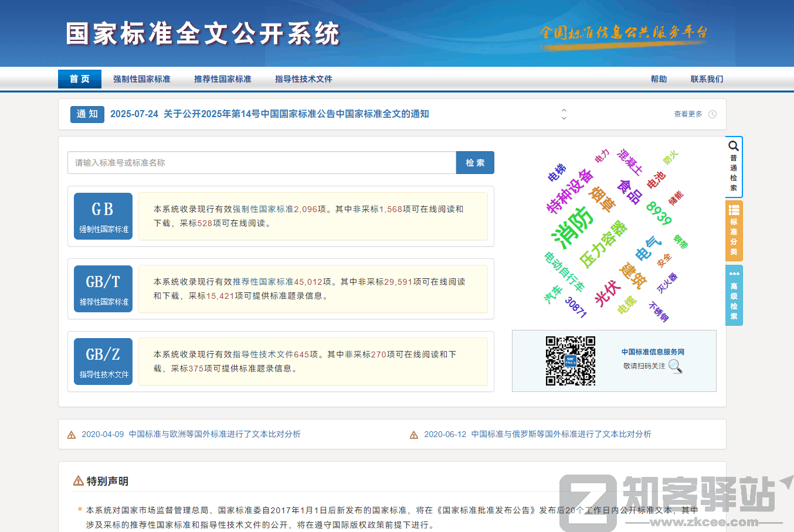Click the clock icon beside 查看更多
The image size is (794, 532).
[x=712, y=114]
